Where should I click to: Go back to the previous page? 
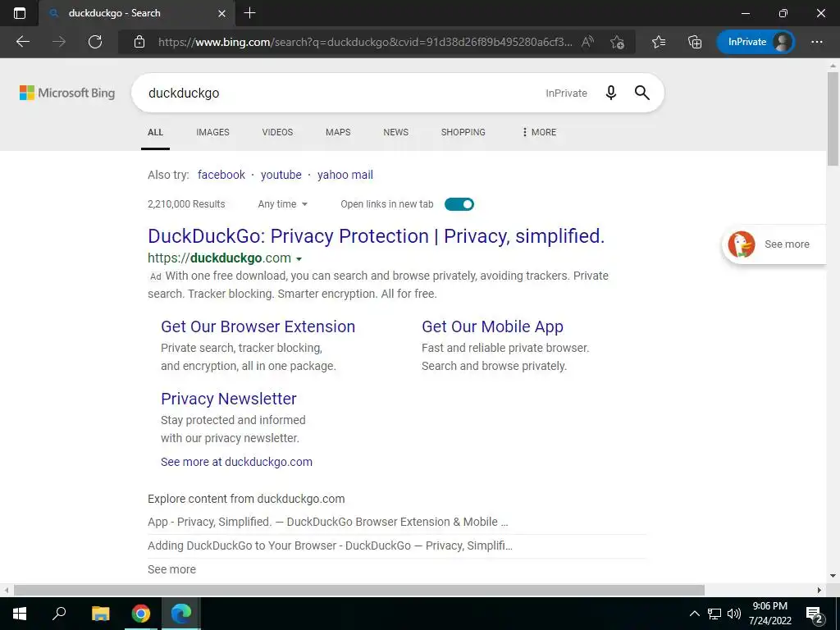click(x=22, y=42)
